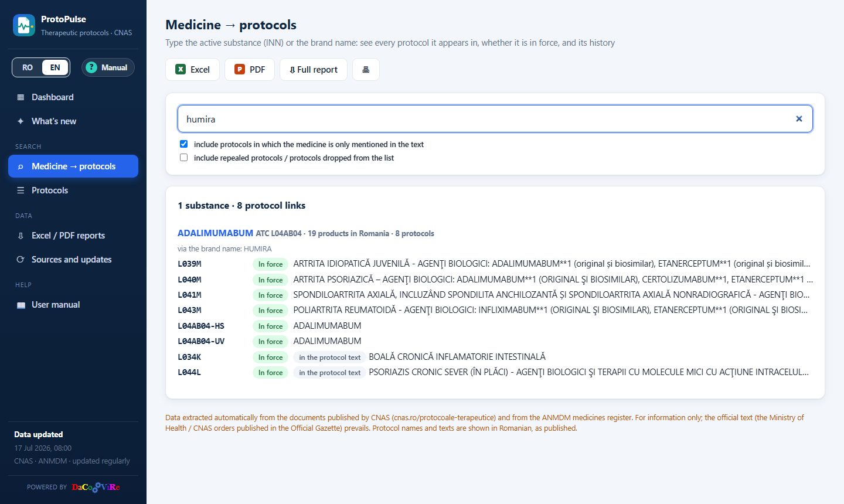Image resolution: width=844 pixels, height=504 pixels.
Task: Click the In force badge for L039M
Action: coord(270,264)
